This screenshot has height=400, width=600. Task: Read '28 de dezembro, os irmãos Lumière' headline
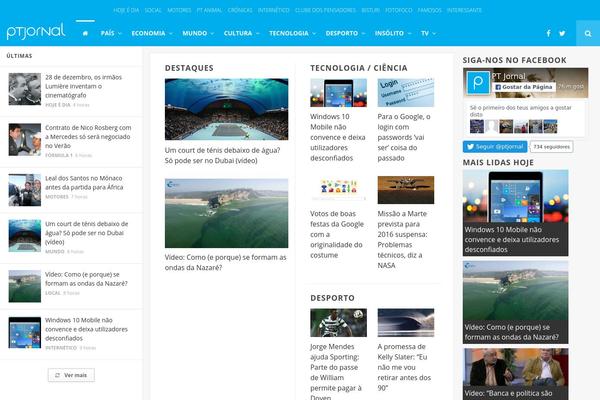[83, 86]
